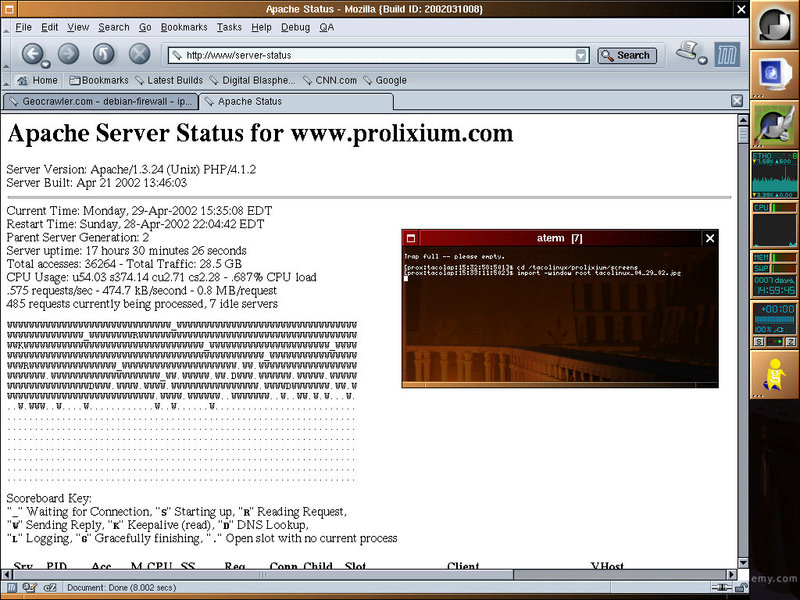This screenshot has width=800, height=600.
Task: Open the computer monitor dock app
Action: pos(774,75)
